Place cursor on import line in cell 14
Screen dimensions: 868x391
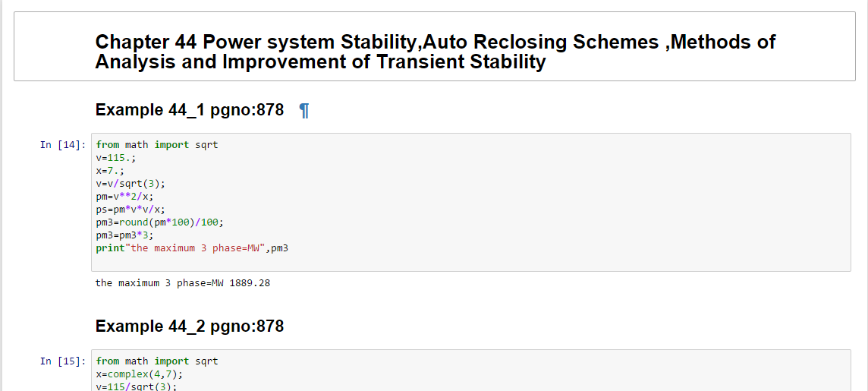click(156, 145)
